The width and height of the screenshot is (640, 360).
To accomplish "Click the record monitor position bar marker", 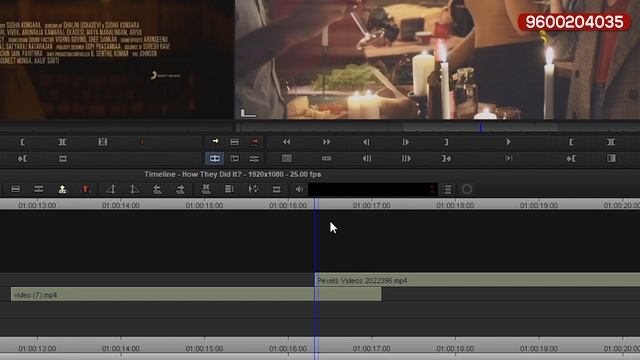I will [x=481, y=127].
